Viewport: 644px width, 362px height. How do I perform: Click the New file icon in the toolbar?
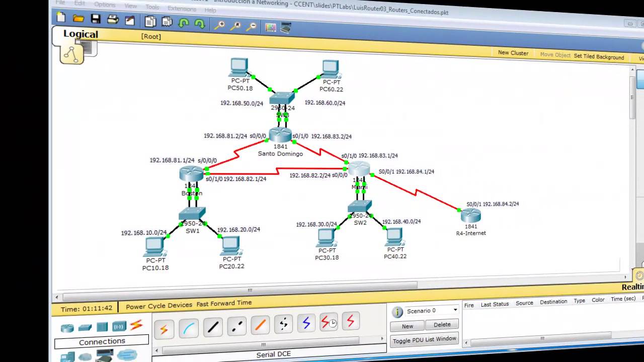click(x=61, y=18)
